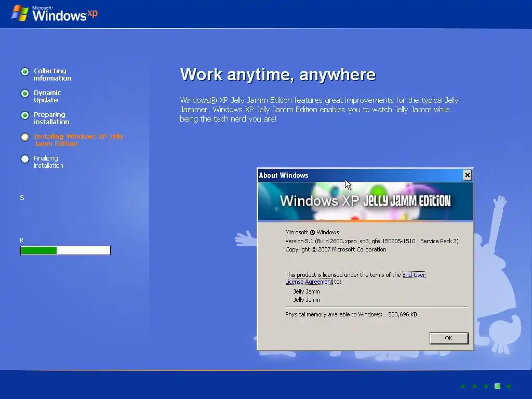Viewport: 532px width, 399px height.
Task: Click the 'Preparing installation' step label
Action: click(51, 118)
